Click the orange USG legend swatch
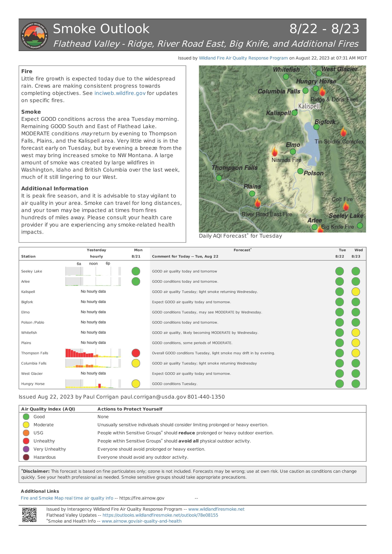The width and height of the screenshot is (392, 554). point(26,433)
